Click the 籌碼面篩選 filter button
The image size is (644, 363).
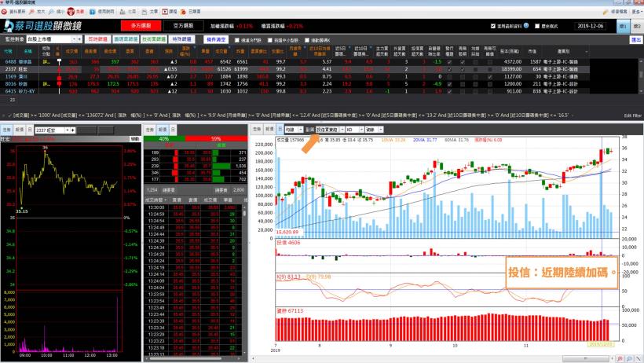[126, 39]
